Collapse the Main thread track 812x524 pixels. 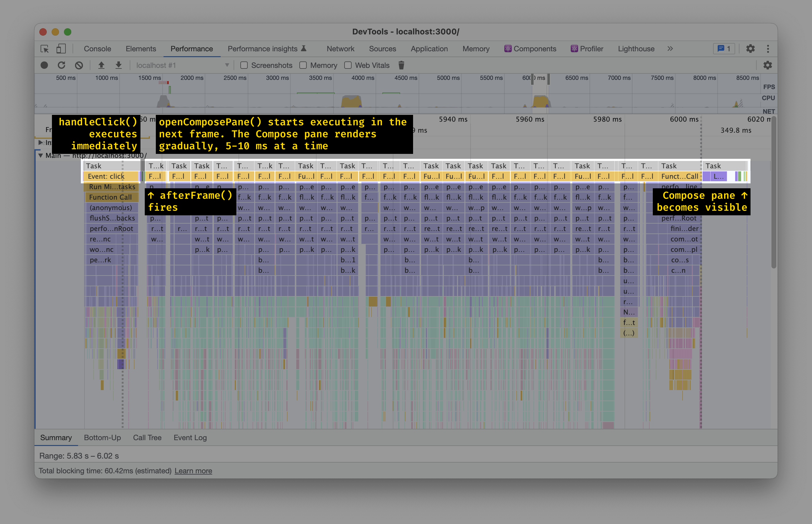(x=41, y=155)
